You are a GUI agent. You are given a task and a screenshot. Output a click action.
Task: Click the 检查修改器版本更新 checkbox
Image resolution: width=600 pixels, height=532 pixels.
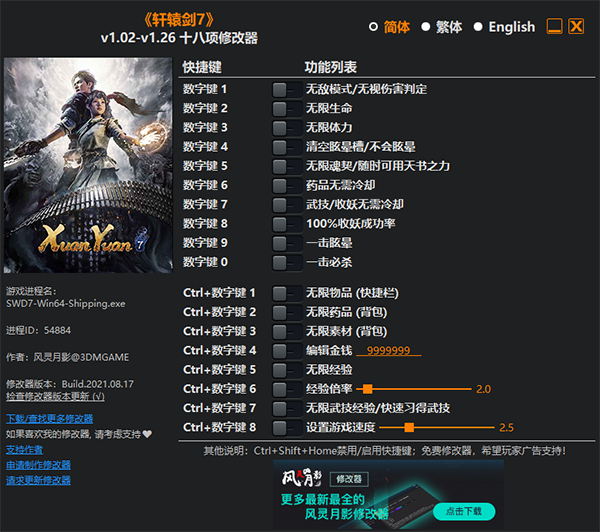click(x=97, y=397)
